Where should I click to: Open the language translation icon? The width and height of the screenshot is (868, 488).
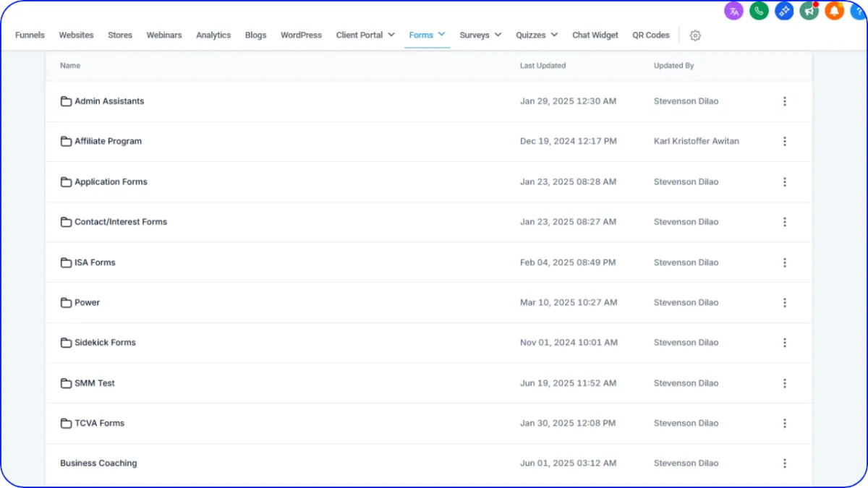[x=733, y=11]
